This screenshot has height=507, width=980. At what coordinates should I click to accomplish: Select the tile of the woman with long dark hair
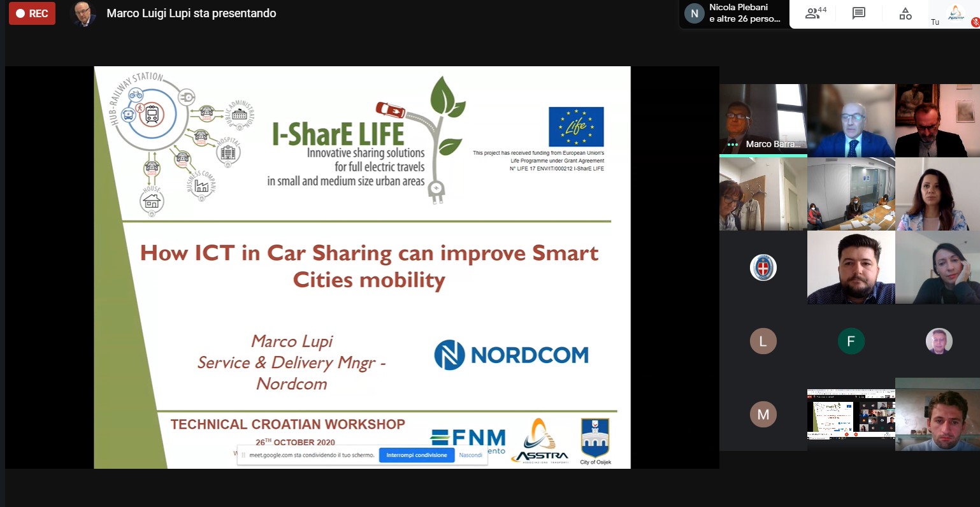pos(937,194)
